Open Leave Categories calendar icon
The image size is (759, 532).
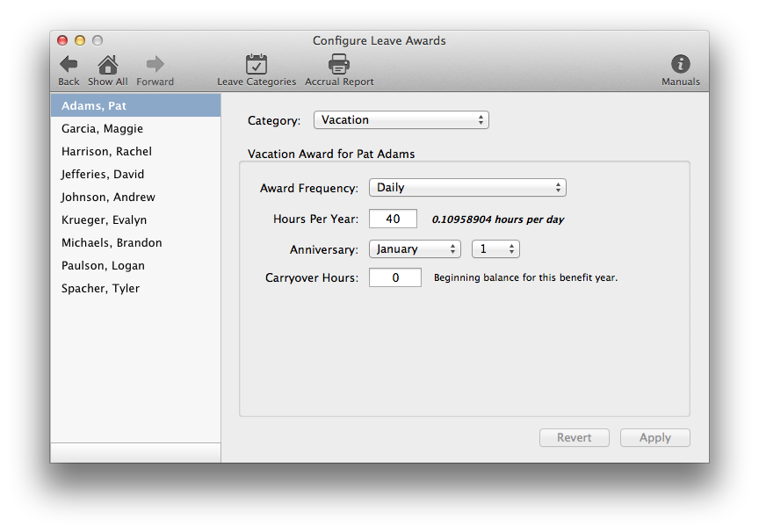pyautogui.click(x=256, y=64)
